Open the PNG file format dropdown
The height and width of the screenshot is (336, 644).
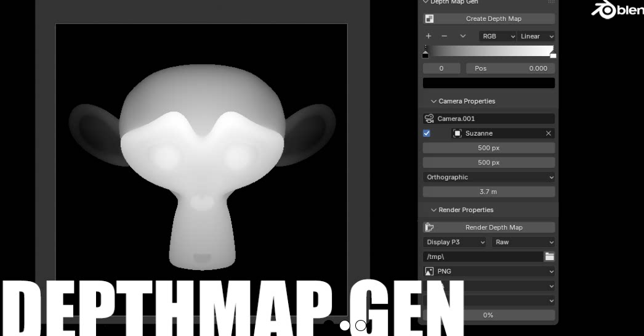coord(489,271)
